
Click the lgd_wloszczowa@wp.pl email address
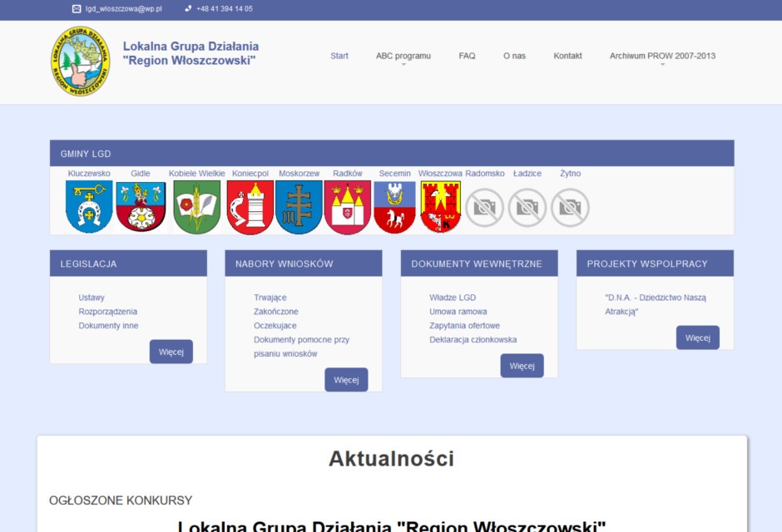coord(123,9)
